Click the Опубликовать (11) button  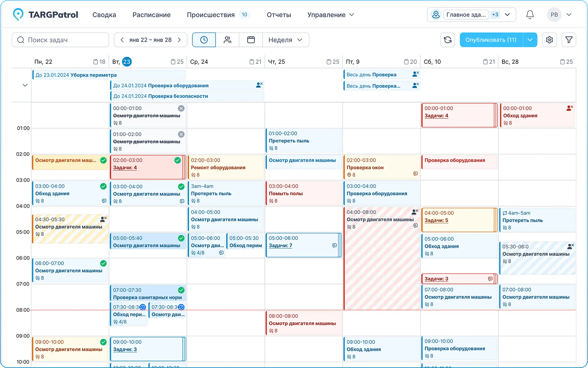point(491,40)
